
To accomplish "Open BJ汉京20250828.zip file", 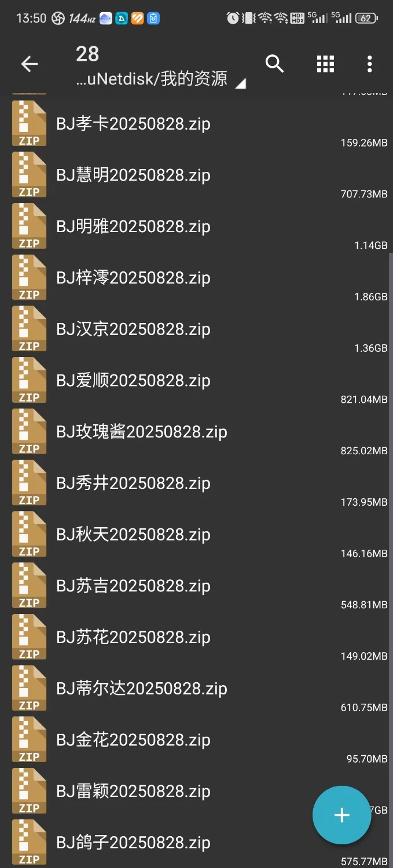I will point(196,330).
